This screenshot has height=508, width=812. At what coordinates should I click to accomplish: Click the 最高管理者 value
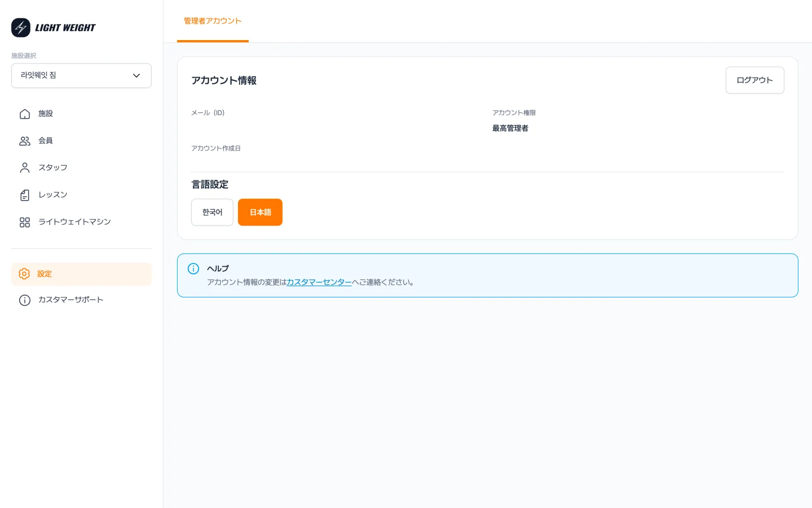(510, 129)
